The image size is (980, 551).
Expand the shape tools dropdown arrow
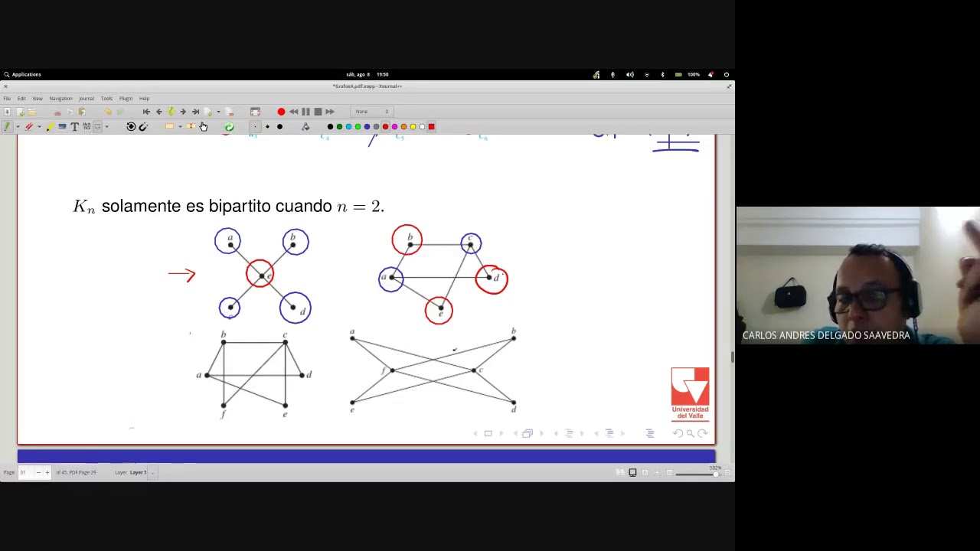tap(106, 127)
